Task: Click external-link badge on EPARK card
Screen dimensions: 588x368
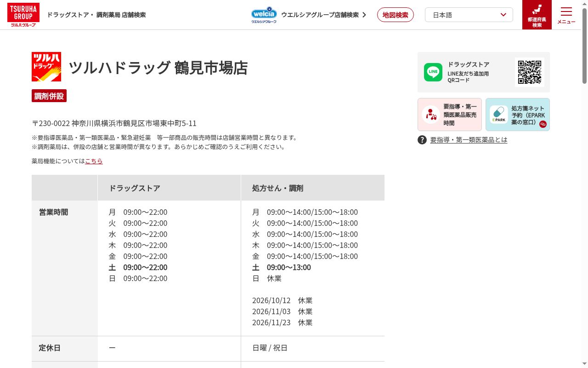Action: (x=543, y=124)
